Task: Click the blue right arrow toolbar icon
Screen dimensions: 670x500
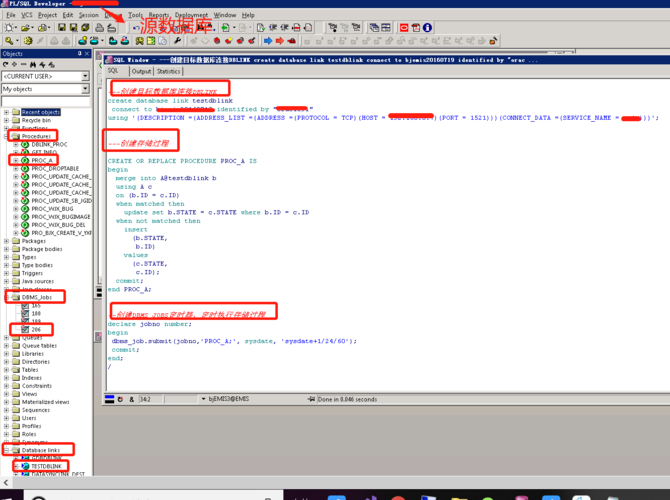Action: point(268,41)
